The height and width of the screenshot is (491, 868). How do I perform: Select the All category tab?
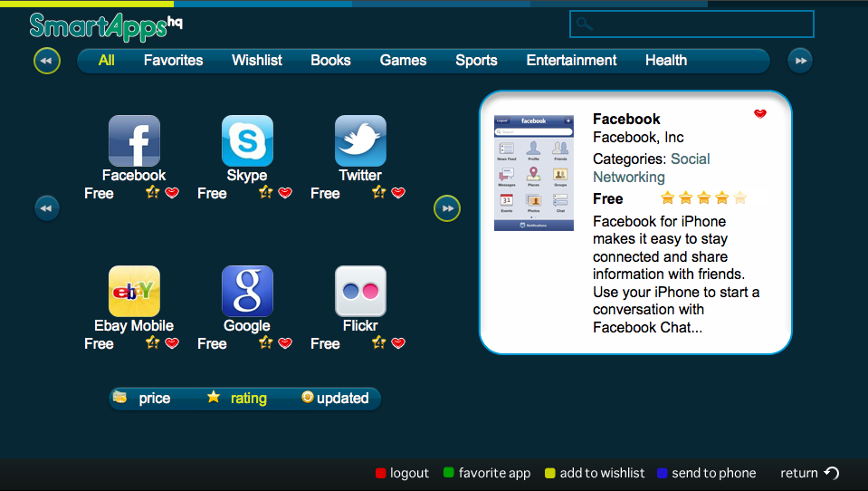pyautogui.click(x=106, y=61)
